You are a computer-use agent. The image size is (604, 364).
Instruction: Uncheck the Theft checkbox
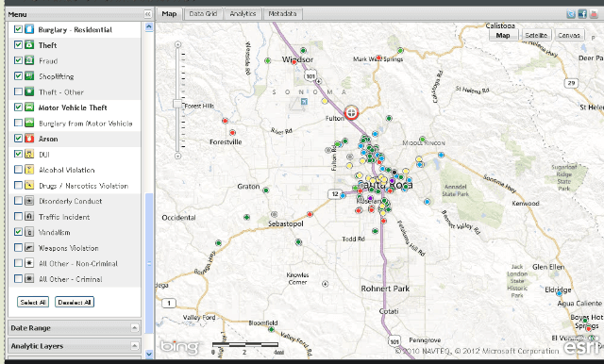click(x=18, y=44)
